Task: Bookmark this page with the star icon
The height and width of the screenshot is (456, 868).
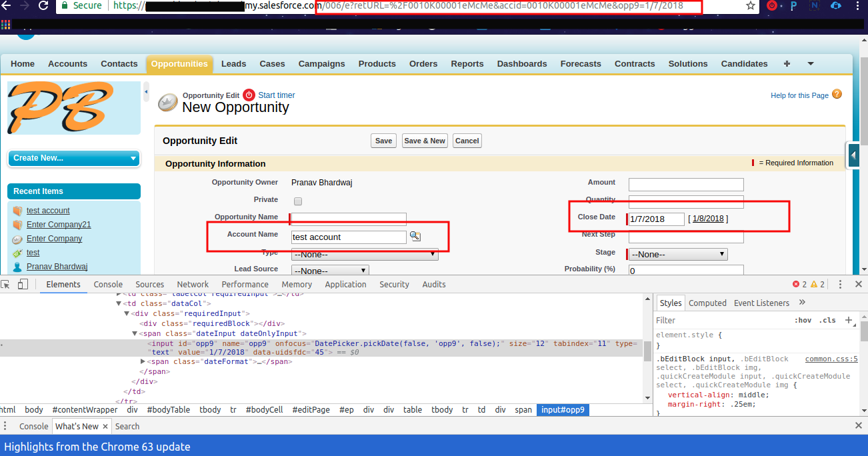Action: (751, 6)
